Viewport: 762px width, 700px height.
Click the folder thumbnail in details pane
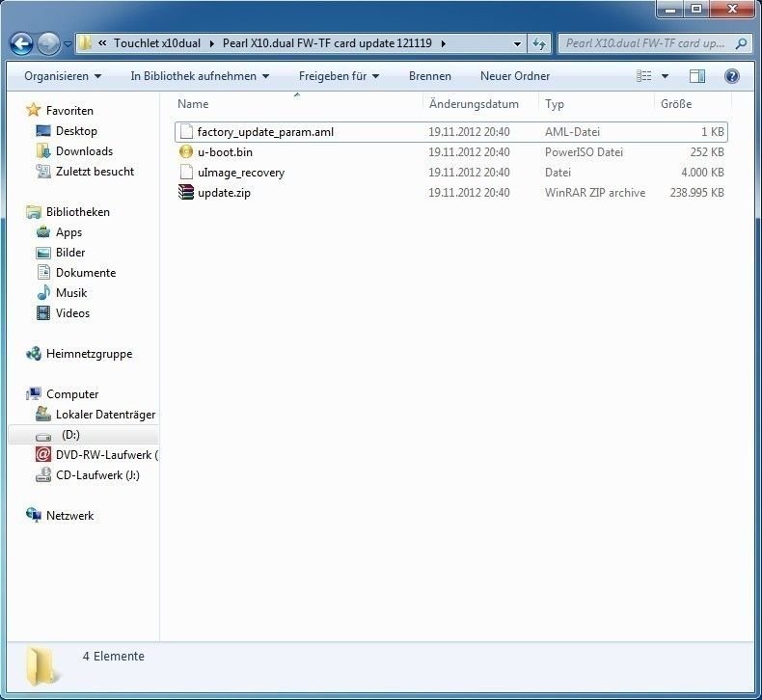click(42, 665)
